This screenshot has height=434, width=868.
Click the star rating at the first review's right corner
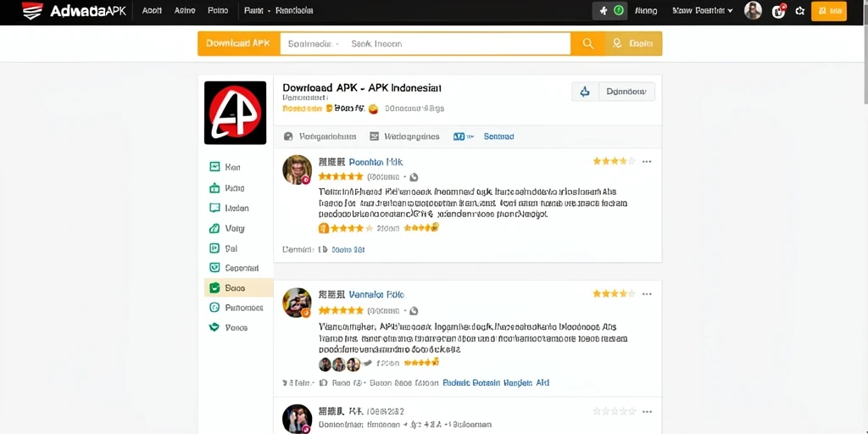click(x=614, y=161)
